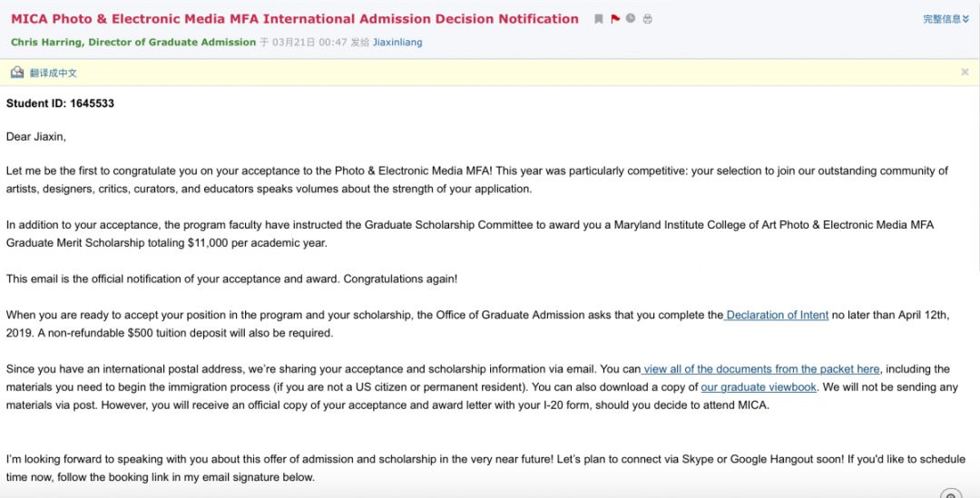This screenshot has height=498, width=980.
Task: Print this email using the printer icon
Action: tap(647, 19)
